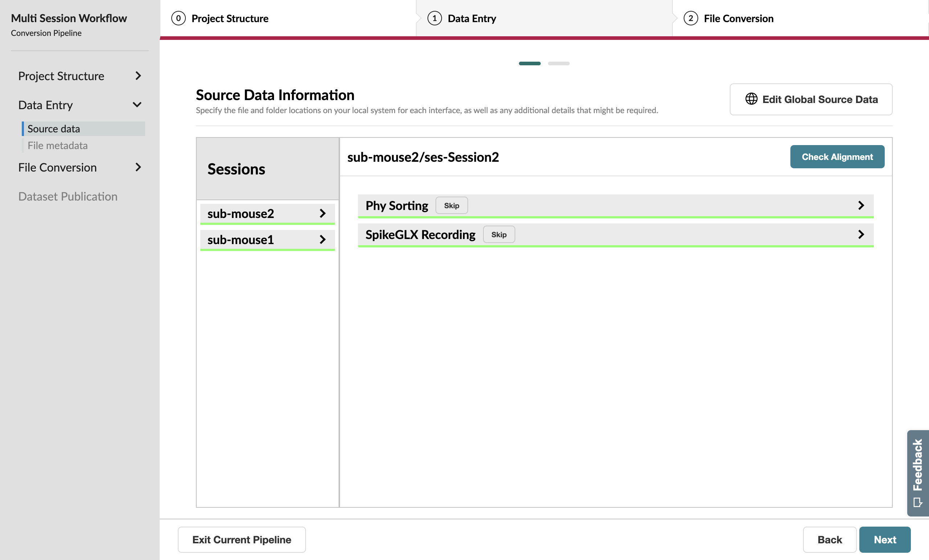Click the sub-mouse2 session label
This screenshot has height=560, width=929.
click(241, 213)
